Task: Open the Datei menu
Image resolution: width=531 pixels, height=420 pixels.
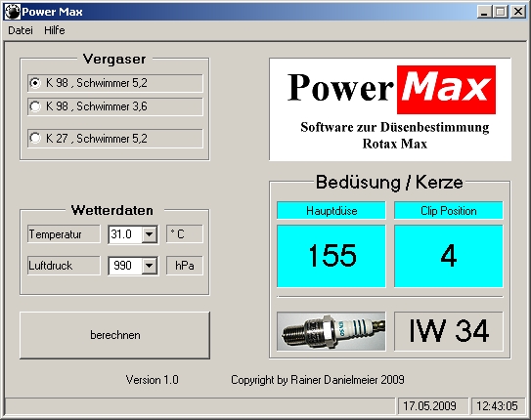Action: click(21, 30)
